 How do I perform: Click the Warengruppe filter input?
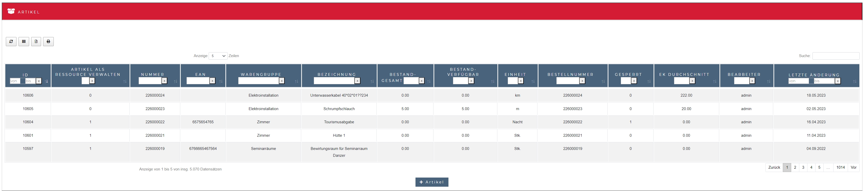258,81
